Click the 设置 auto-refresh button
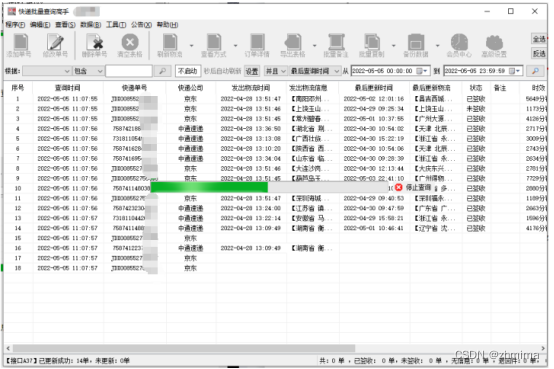The width and height of the screenshot is (554, 369). click(252, 71)
